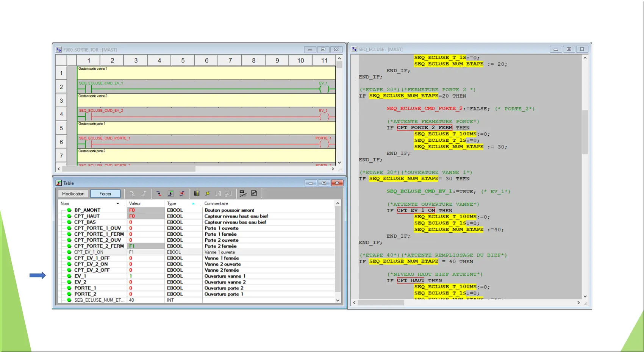
Task: Click the F0 value of BP_AMONT
Action: (132, 210)
